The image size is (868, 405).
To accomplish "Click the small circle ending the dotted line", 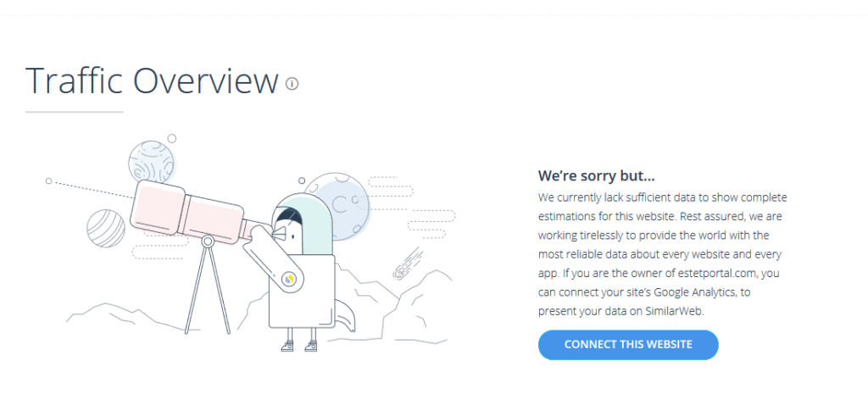I will pyautogui.click(x=48, y=180).
